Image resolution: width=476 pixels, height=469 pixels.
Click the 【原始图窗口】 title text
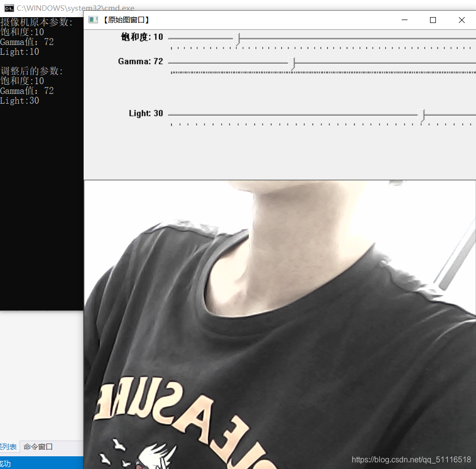click(126, 20)
